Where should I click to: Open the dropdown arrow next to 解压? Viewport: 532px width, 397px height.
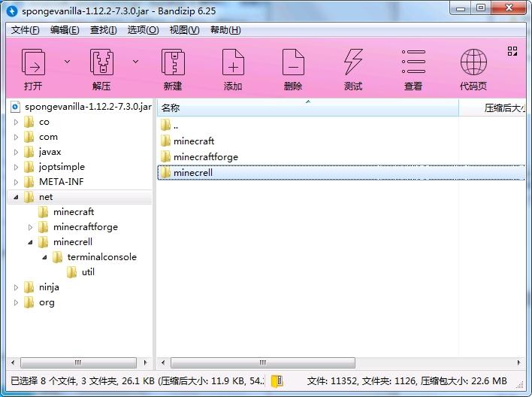coord(135,62)
